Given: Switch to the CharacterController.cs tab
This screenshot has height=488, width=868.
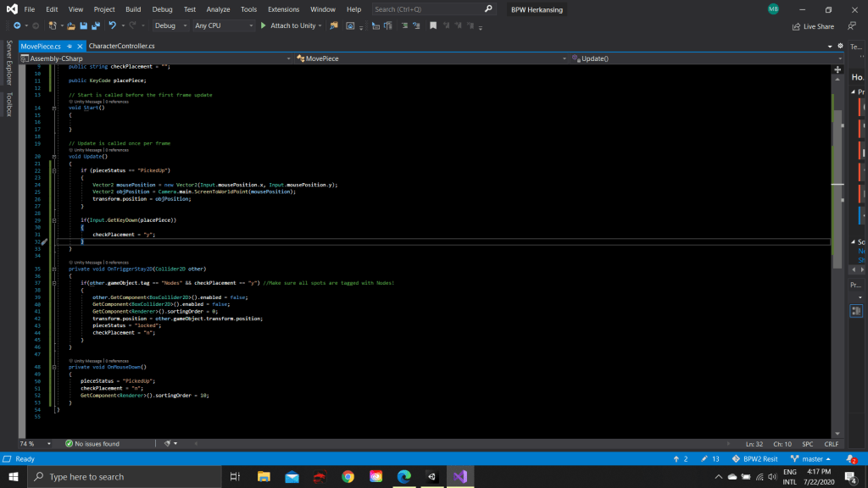Looking at the screenshot, I should [x=121, y=46].
